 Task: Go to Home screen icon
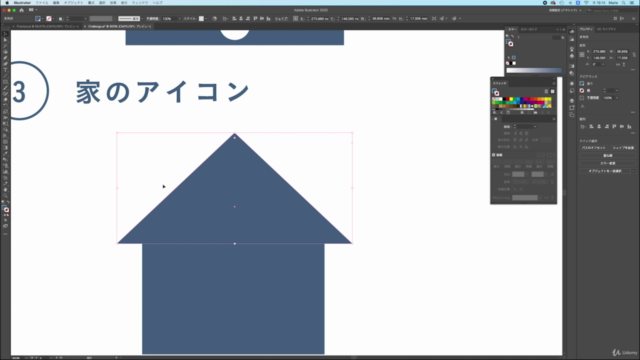[x=22, y=10]
